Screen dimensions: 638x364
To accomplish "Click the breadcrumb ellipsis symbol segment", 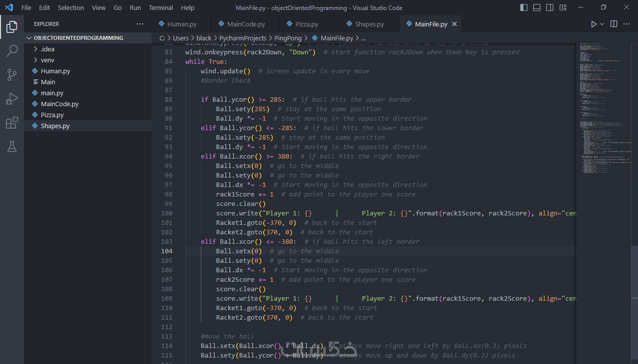I will pos(363,38).
